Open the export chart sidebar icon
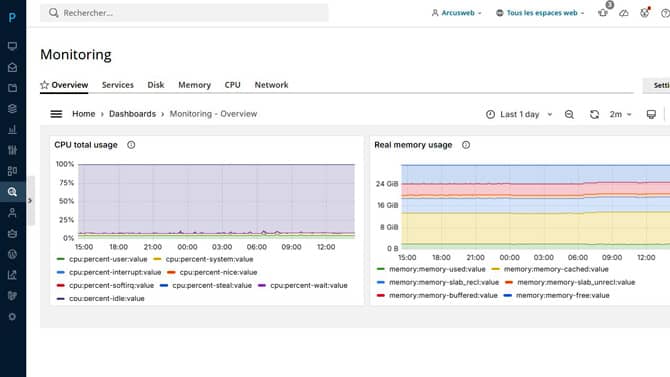Viewport: 670px width, 377px height. [x=12, y=275]
